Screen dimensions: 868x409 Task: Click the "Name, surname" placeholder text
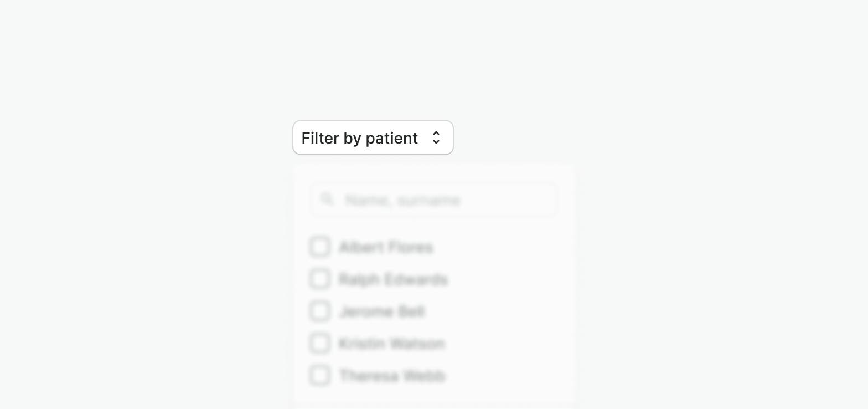pos(402,200)
